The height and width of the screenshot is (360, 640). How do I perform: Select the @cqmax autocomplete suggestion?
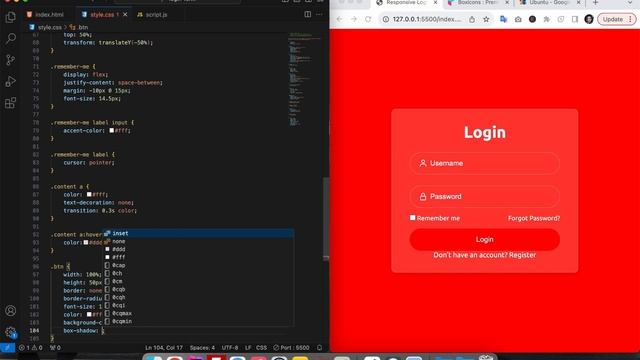tap(198, 313)
